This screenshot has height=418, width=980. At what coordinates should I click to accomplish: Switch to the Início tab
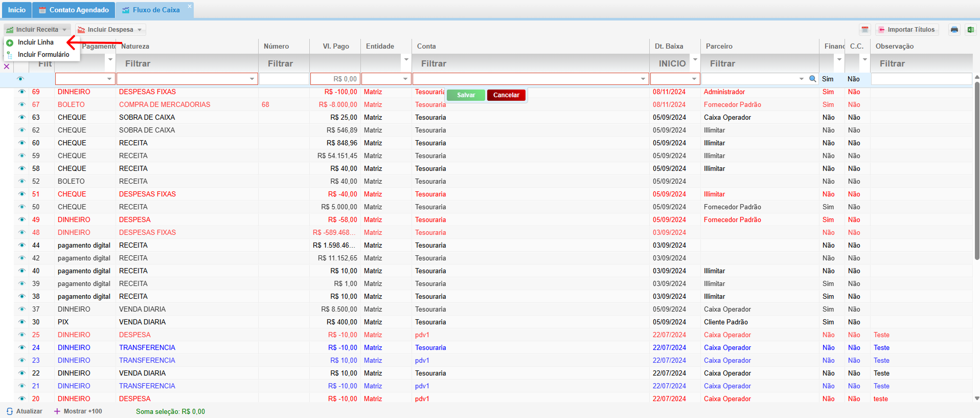click(16, 10)
